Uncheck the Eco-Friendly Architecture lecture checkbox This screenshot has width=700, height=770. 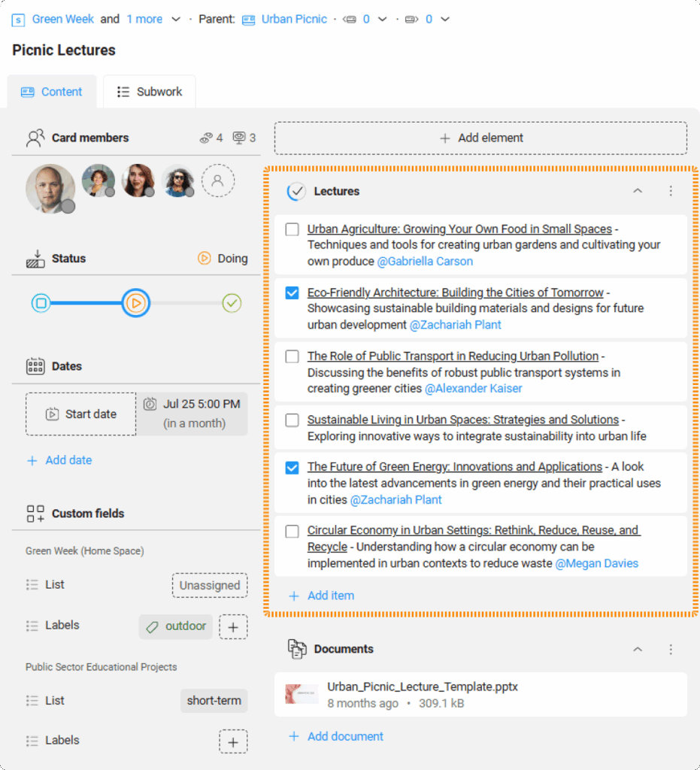coord(292,293)
